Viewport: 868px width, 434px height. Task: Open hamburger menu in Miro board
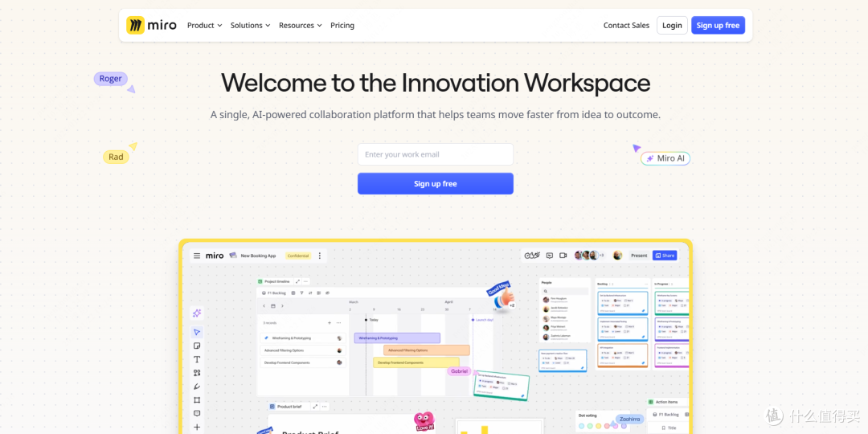pos(197,256)
